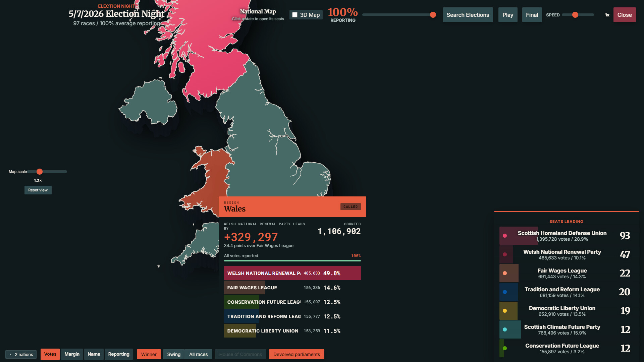The width and height of the screenshot is (644, 362).
Task: Click the +329,297 lead margin figure
Action: point(251,237)
